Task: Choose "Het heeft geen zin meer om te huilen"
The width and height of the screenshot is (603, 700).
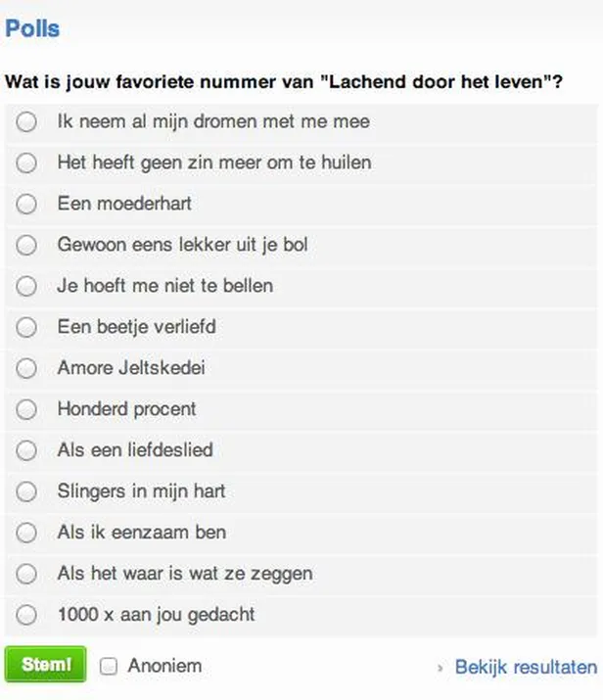Action: tap(27, 163)
